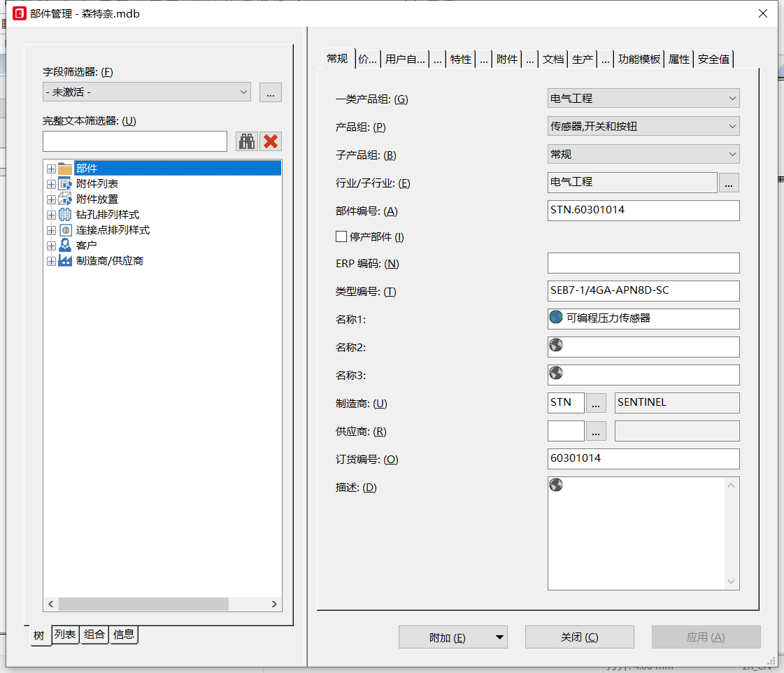Click the 部件 folder icon
Screen dimensions: 784x673
pyautogui.click(x=65, y=169)
